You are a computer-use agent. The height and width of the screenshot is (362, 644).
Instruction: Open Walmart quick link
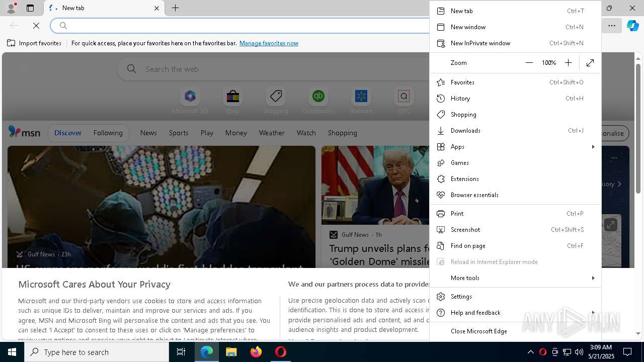tap(361, 101)
